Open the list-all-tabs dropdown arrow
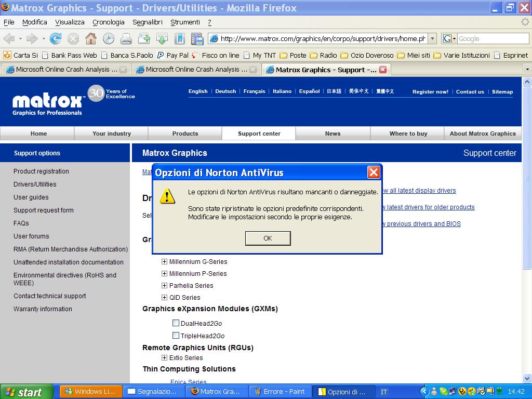The height and width of the screenshot is (399, 532). point(527,70)
